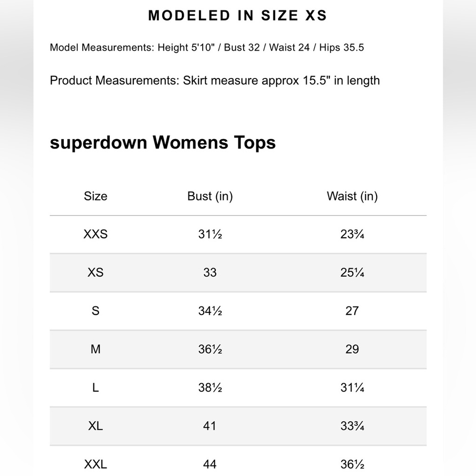Select the Model Measurements text line
Screen dimensions: 476x476
tap(207, 48)
